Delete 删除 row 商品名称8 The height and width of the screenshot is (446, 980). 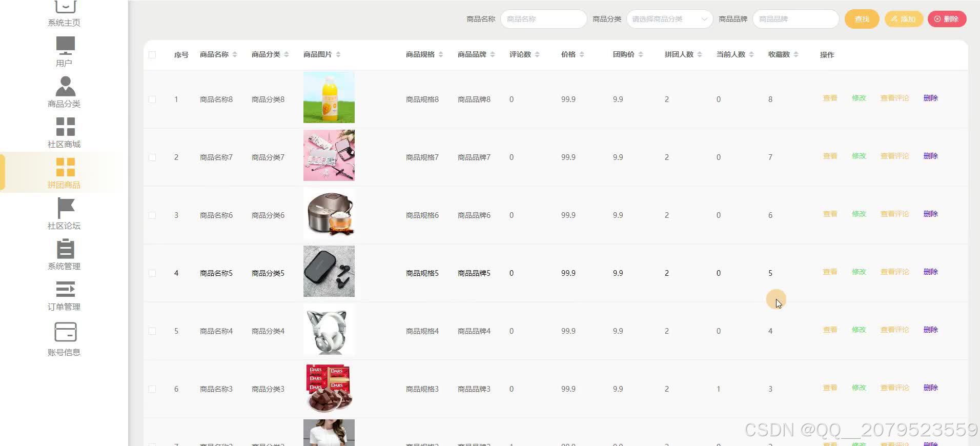(931, 98)
